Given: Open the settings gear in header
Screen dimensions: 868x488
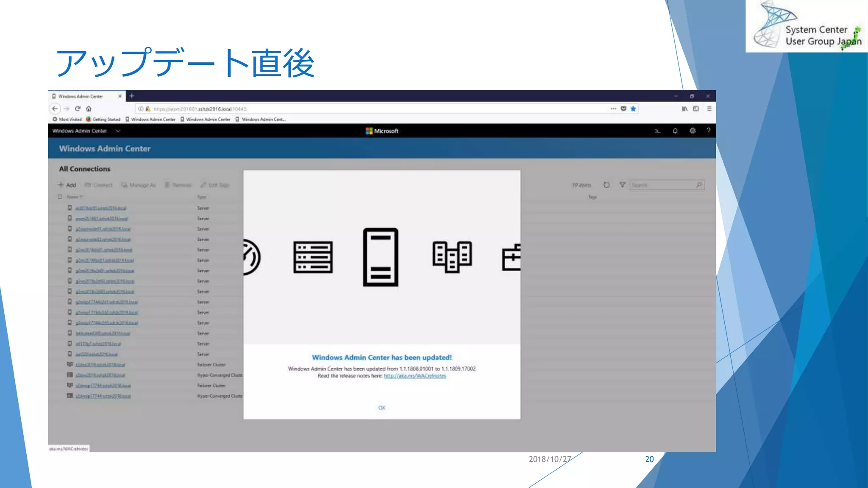Looking at the screenshot, I should point(693,131).
